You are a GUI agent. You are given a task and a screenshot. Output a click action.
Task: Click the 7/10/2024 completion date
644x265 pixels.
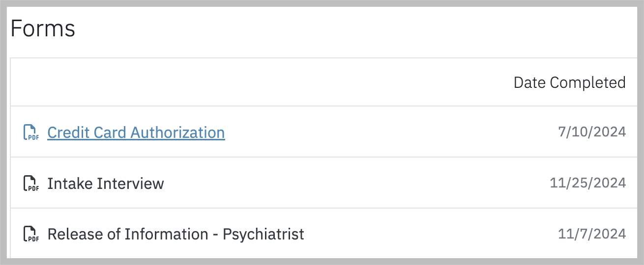(592, 132)
